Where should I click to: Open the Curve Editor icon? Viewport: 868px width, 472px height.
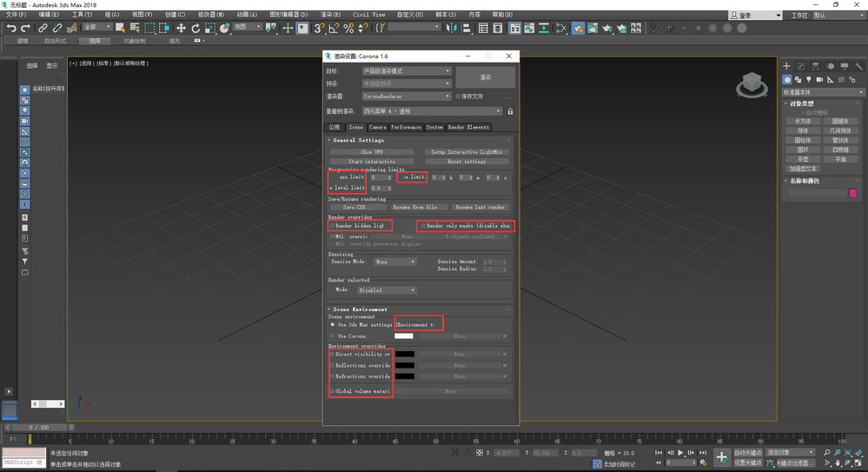pos(529,28)
